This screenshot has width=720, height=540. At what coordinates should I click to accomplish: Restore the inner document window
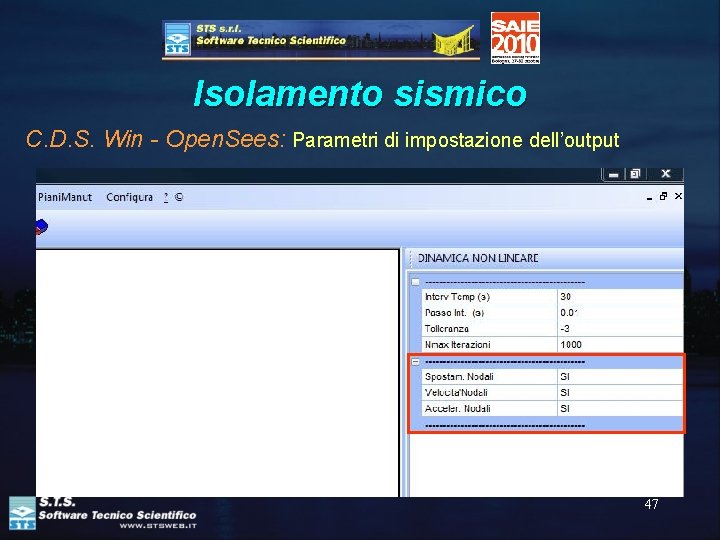pos(663,197)
